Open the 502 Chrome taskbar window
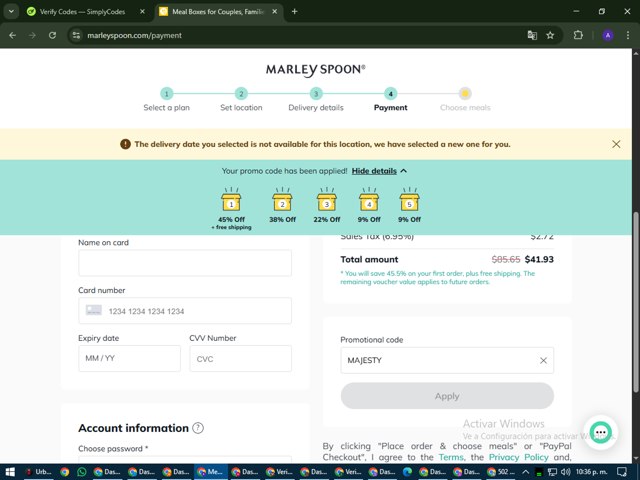The width and height of the screenshot is (640, 480). tap(502, 472)
